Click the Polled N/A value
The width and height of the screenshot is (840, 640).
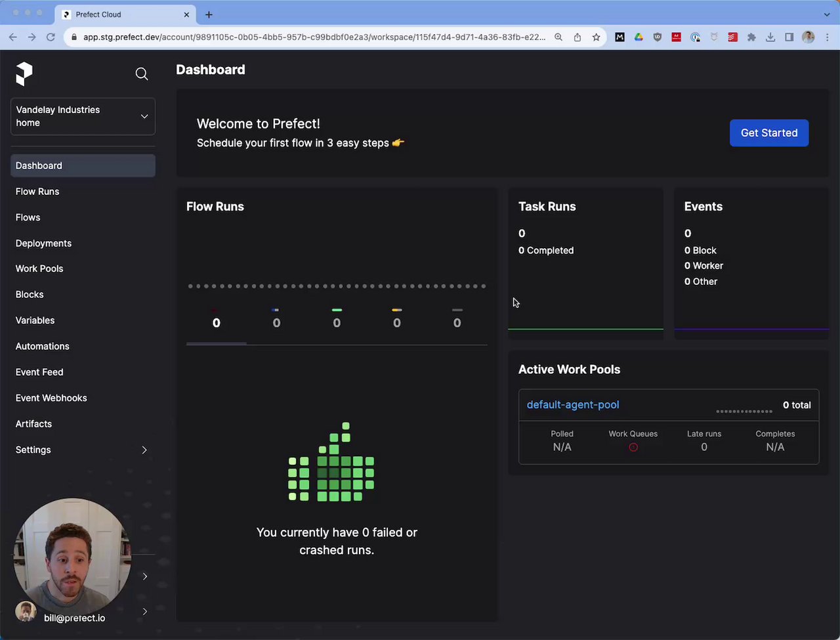click(562, 448)
